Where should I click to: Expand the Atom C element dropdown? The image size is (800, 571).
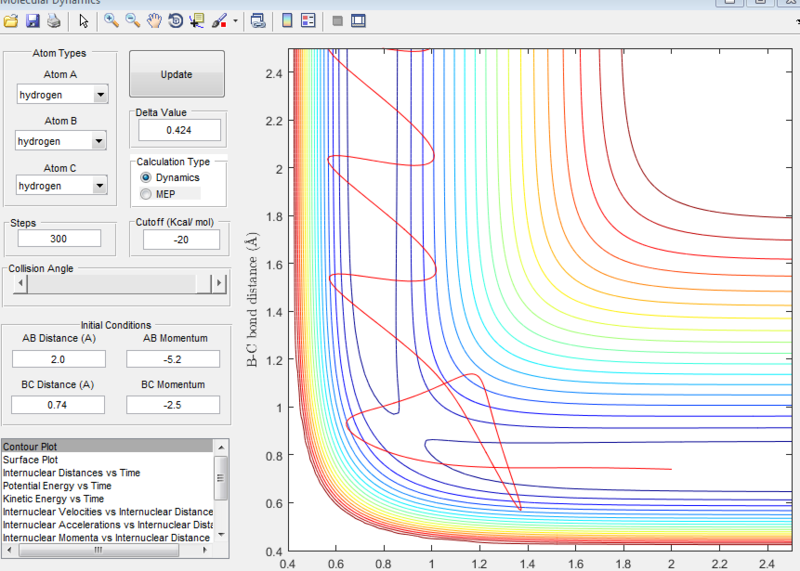[100, 186]
